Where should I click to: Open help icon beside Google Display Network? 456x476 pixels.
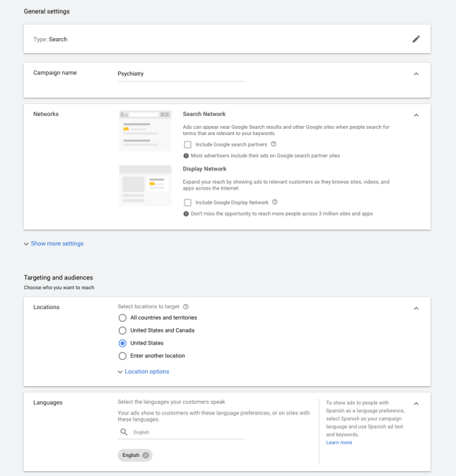(274, 202)
